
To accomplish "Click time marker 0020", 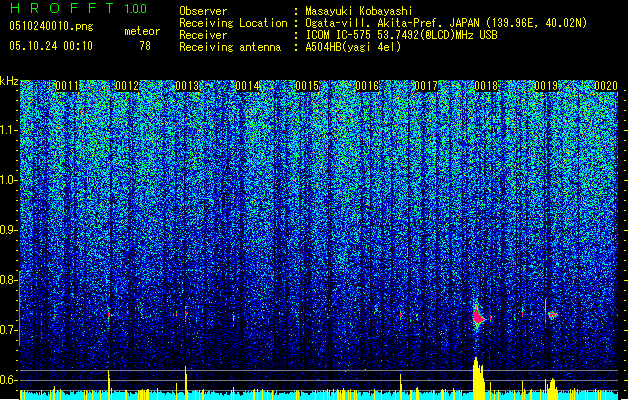I will pyautogui.click(x=606, y=86).
